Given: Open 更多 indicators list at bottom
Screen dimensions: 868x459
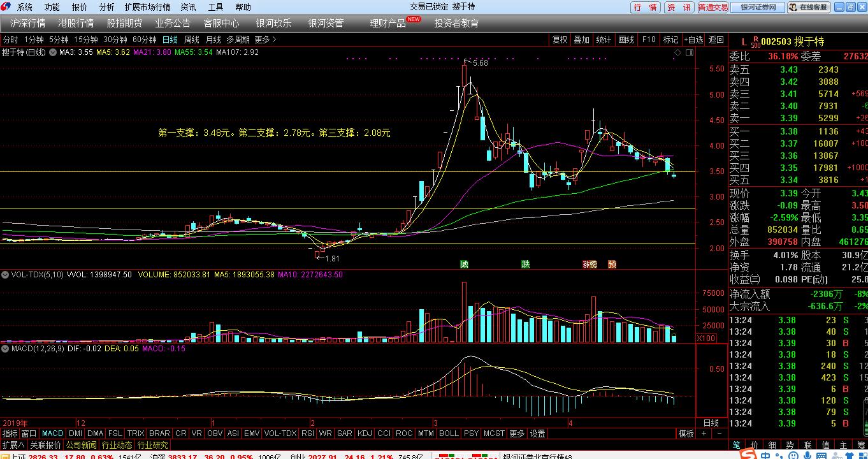Looking at the screenshot, I should tap(517, 433).
